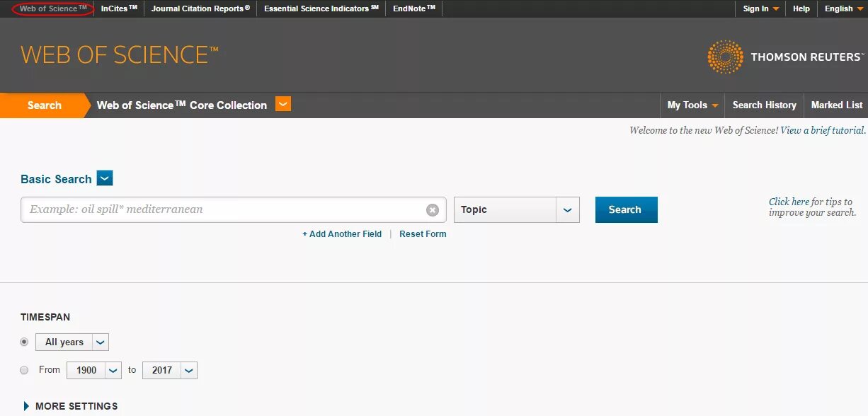
Task: Open the Web of Science top nav tab
Action: [53, 8]
